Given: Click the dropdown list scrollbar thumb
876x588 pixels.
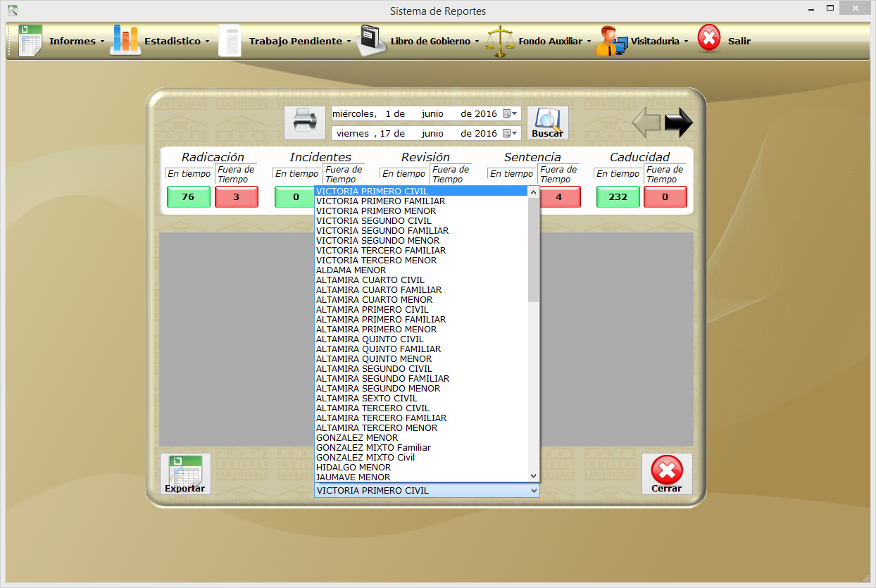Looking at the screenshot, I should click(x=533, y=249).
